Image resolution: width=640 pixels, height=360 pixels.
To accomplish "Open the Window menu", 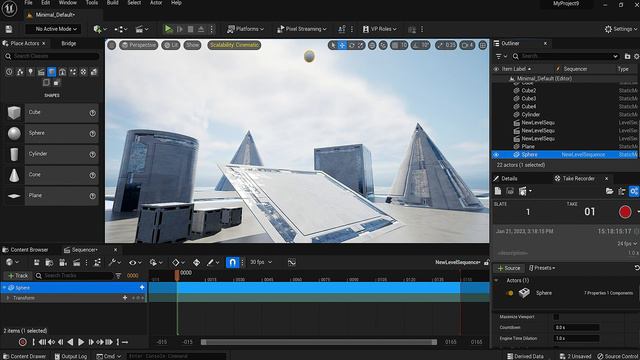I will tap(68, 3).
